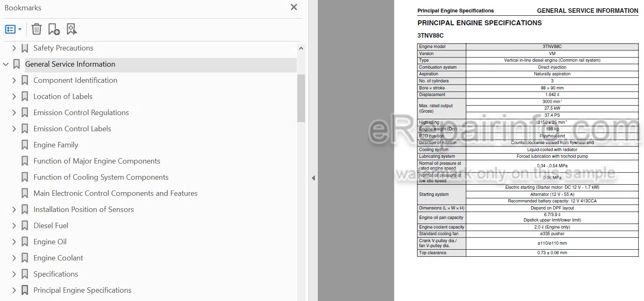Screen dimensions: 644x301
Task: Open Function of Cooling System Components
Action: (101, 177)
